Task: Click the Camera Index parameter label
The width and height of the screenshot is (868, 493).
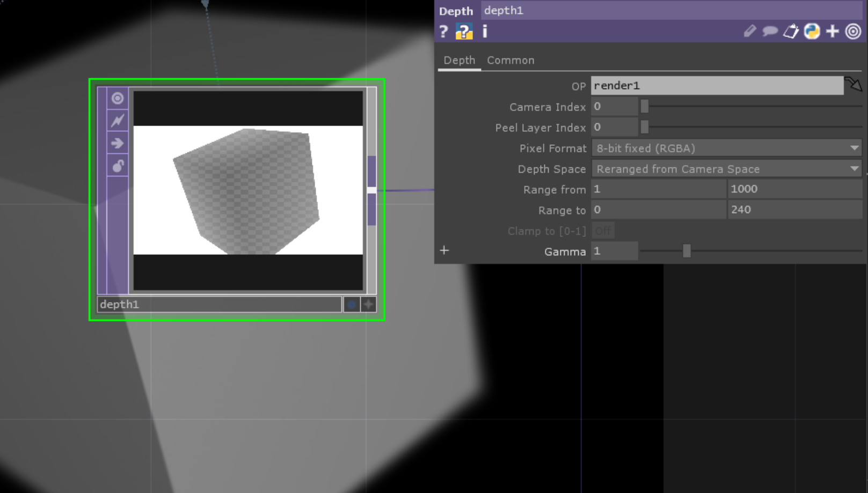Action: [x=547, y=107]
